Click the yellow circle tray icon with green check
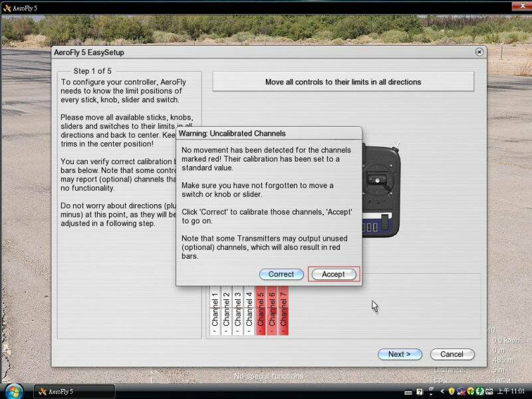 coord(471,392)
